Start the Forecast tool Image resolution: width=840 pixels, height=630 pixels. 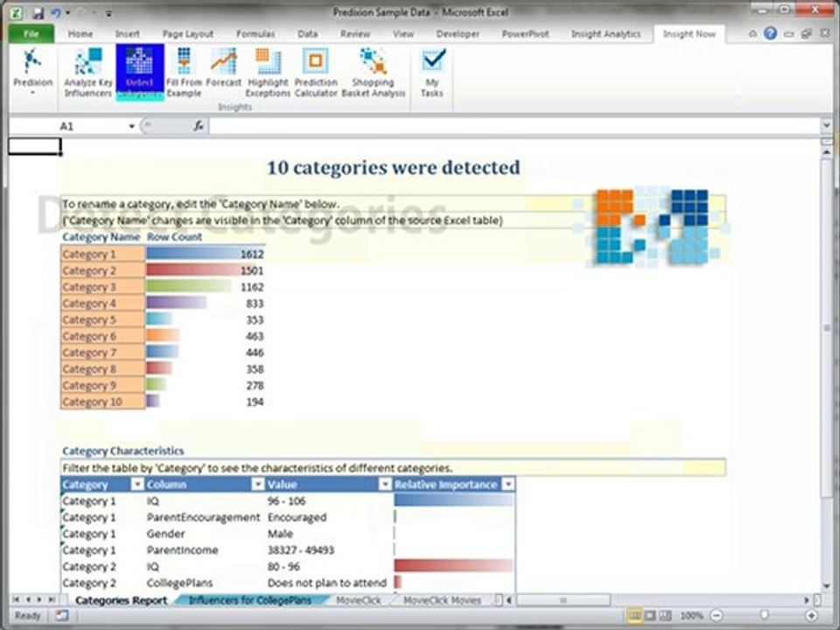click(223, 67)
